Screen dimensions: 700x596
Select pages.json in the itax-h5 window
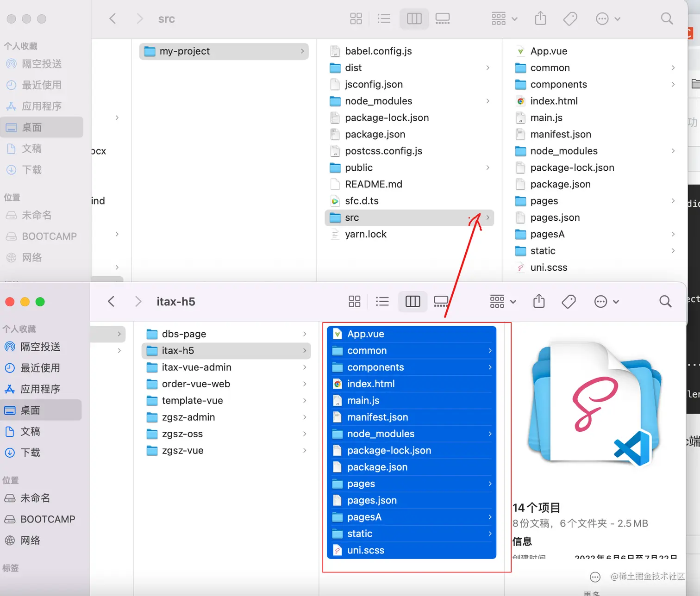click(x=412, y=500)
